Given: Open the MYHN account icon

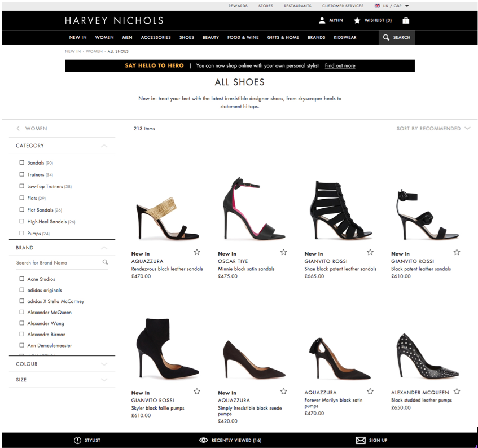Looking at the screenshot, I should (x=322, y=20).
